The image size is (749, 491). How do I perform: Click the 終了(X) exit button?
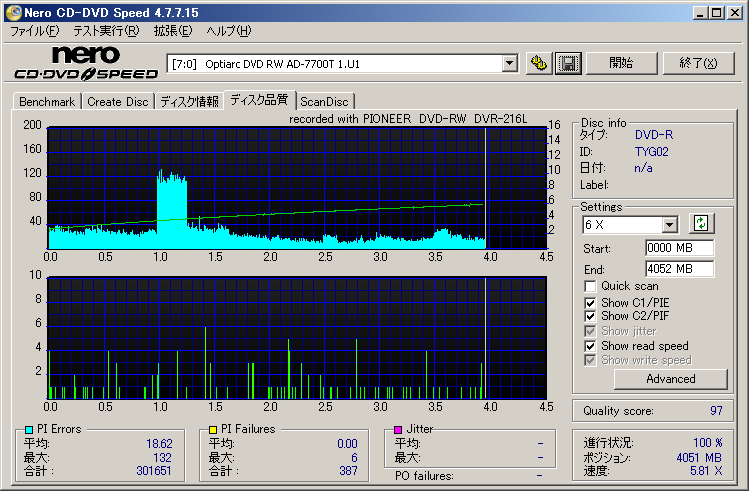pos(698,63)
